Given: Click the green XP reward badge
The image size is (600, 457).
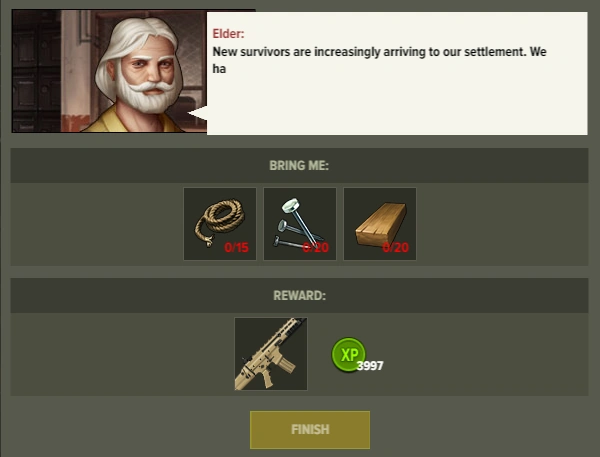Looking at the screenshot, I should [348, 354].
